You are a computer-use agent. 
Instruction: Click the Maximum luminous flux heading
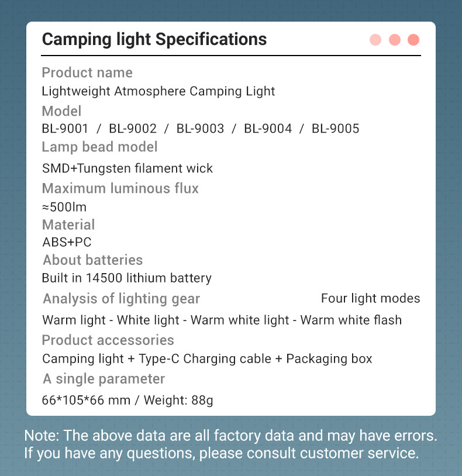[x=120, y=188]
